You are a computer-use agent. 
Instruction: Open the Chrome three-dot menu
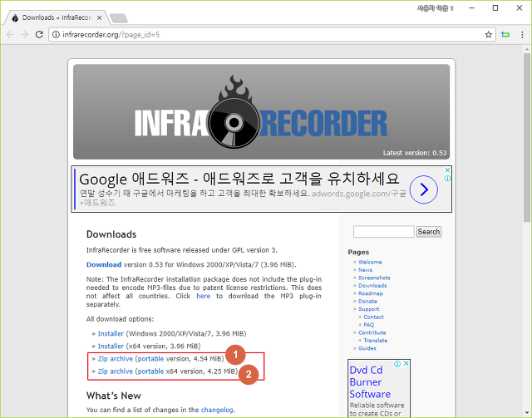click(522, 35)
